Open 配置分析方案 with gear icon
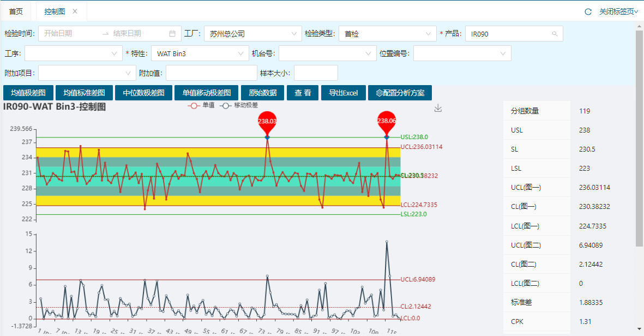Image resolution: width=644 pixels, height=336 pixels. [x=400, y=93]
